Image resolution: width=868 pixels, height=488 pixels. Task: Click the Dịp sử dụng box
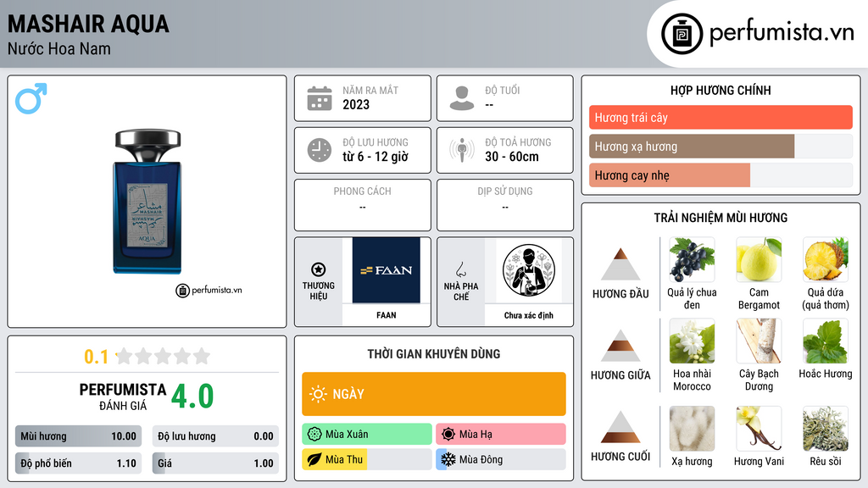click(x=505, y=205)
